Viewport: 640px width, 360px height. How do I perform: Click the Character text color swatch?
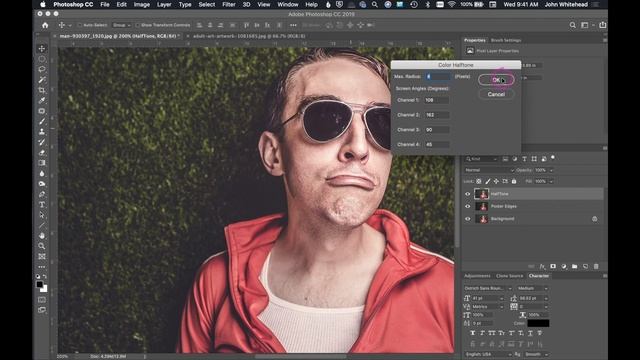538,323
